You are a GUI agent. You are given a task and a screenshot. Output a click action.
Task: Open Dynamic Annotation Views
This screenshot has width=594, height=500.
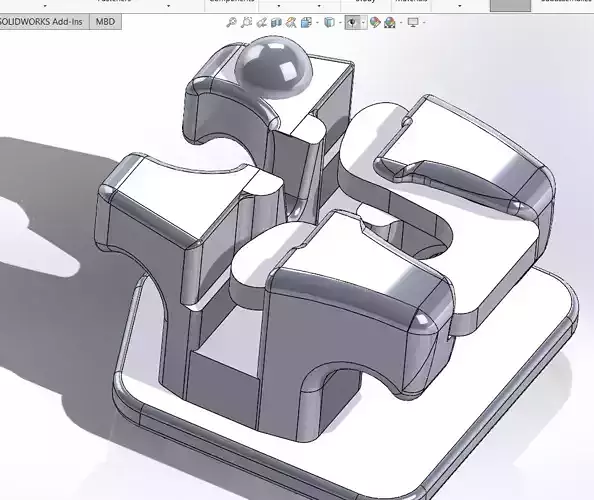(x=291, y=22)
